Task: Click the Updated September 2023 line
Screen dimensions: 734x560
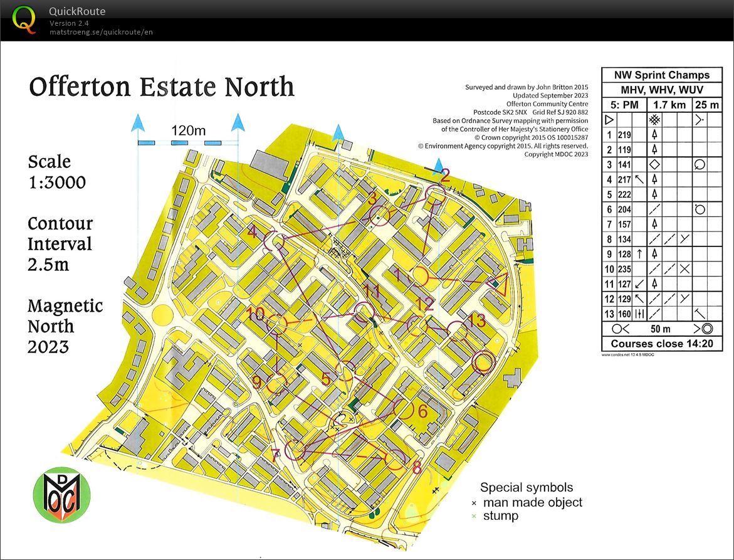Action: coord(550,95)
